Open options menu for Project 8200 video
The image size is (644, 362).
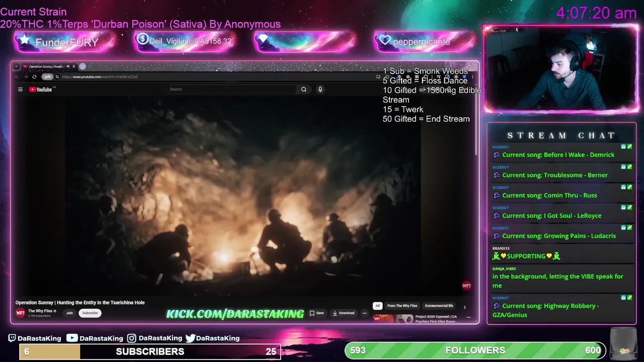click(468, 317)
